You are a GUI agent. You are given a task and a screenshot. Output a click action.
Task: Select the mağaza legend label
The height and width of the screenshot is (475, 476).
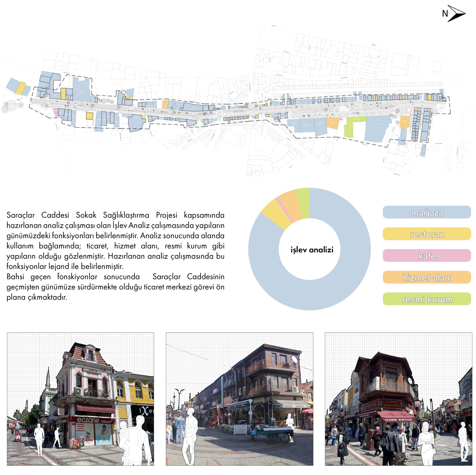427,212
